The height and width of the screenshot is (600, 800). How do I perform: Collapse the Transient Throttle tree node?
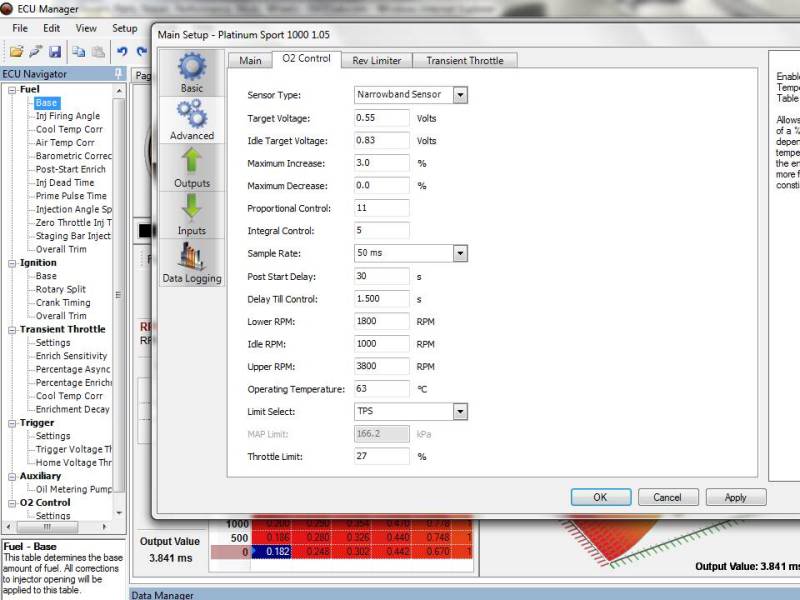(12, 330)
